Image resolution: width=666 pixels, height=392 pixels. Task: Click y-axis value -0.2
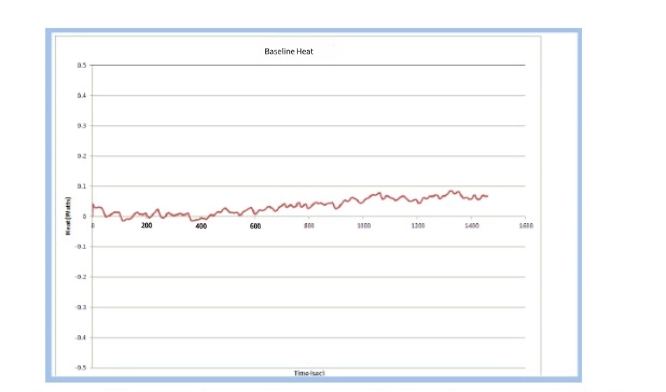tap(81, 277)
